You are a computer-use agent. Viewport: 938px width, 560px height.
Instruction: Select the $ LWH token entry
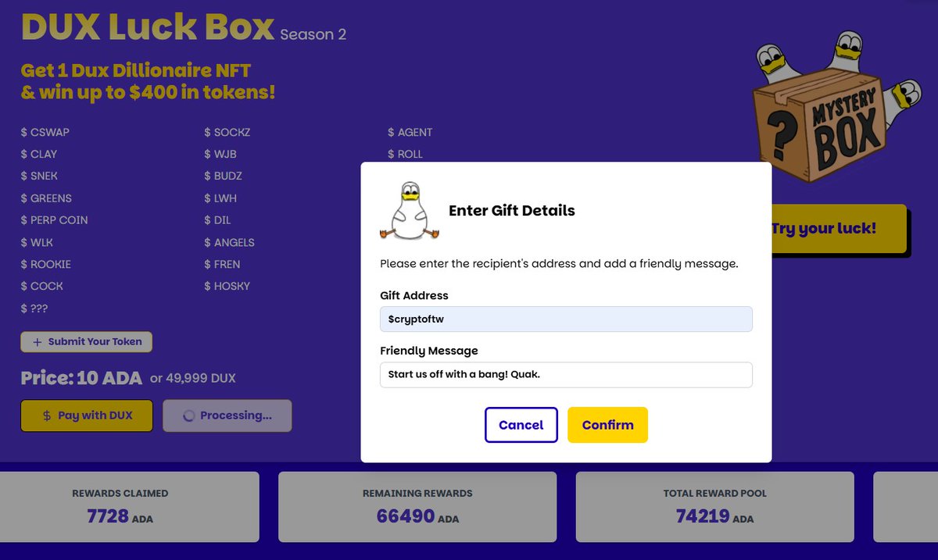click(x=220, y=198)
